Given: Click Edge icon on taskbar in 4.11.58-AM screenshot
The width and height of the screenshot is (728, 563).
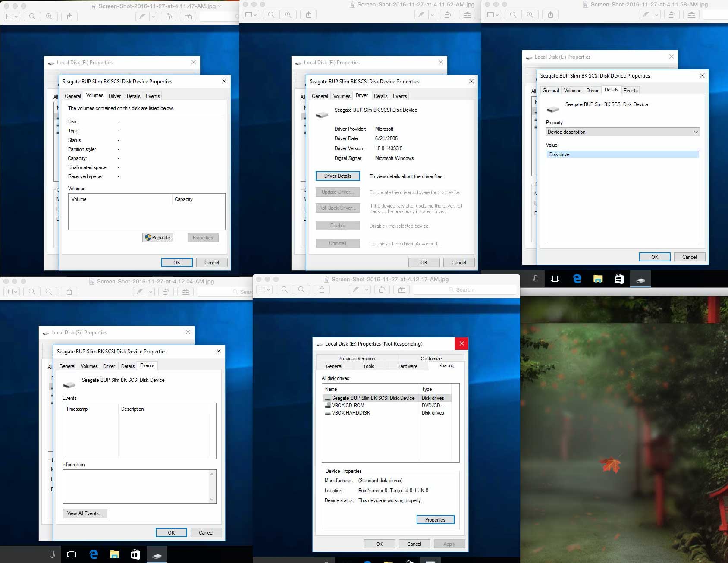Looking at the screenshot, I should [x=577, y=279].
